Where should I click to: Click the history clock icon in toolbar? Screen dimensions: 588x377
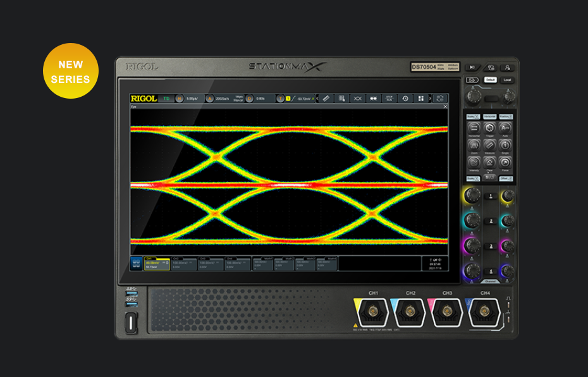point(405,99)
